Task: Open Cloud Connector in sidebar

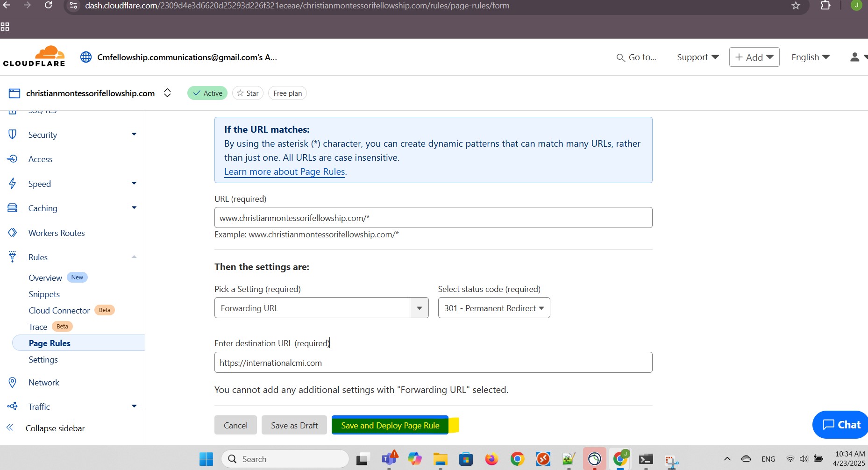Action: [x=59, y=310]
